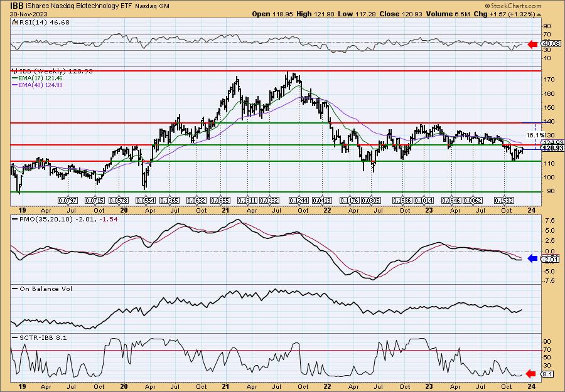The image size is (565, 392).
Task: Click the 0.1586 cycle value box
Action: pyautogui.click(x=402, y=200)
